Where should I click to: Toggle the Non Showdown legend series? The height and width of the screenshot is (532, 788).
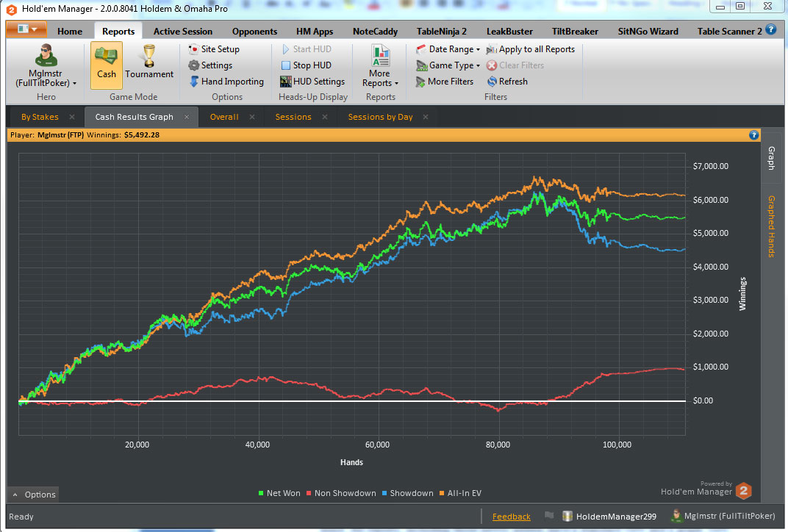tap(341, 493)
